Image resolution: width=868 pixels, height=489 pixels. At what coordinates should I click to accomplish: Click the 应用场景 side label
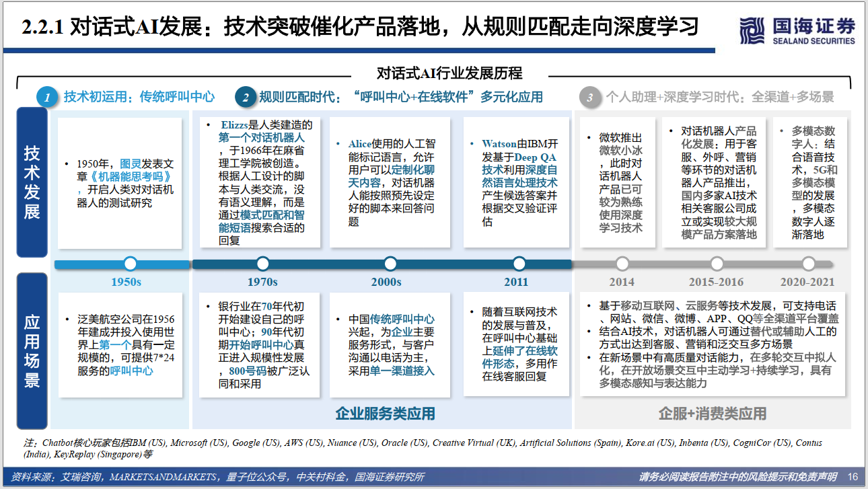click(32, 351)
